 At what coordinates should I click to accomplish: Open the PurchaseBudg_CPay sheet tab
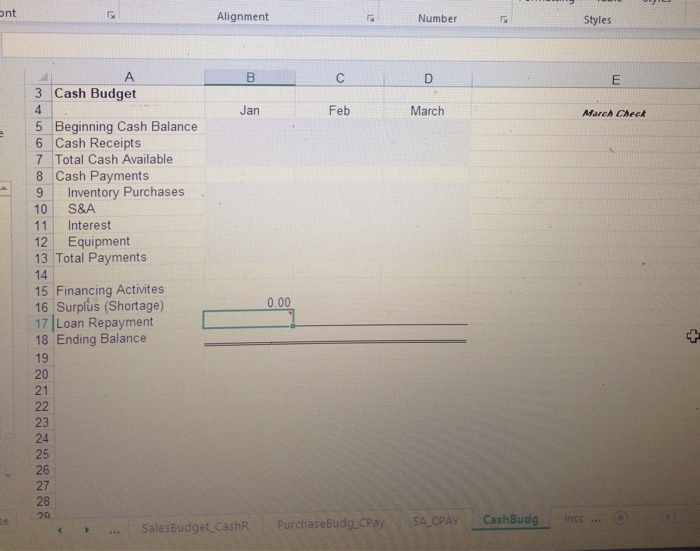click(x=331, y=523)
